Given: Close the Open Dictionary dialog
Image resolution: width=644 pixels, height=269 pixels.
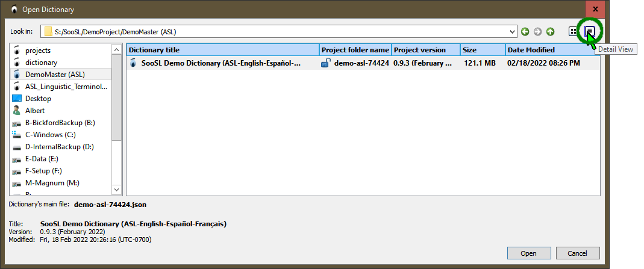Looking at the screenshot, I should pyautogui.click(x=595, y=9).
